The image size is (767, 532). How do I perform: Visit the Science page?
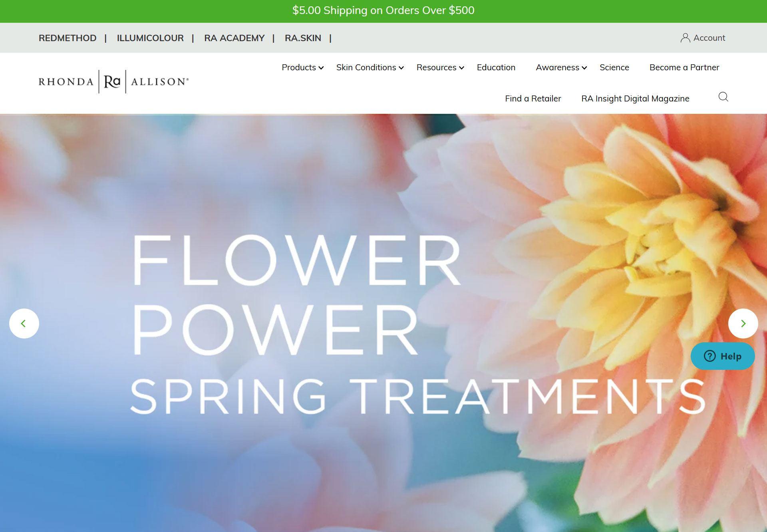[614, 67]
